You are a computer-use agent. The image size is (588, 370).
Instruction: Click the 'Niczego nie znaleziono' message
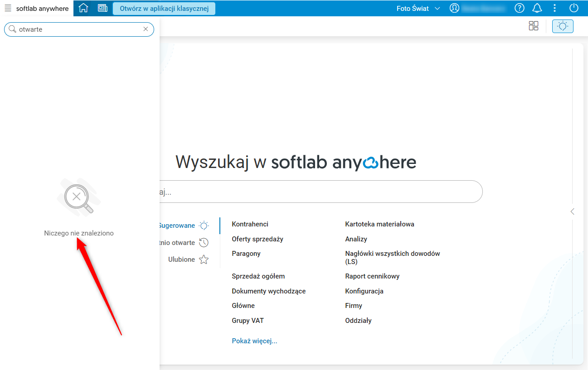click(x=79, y=233)
